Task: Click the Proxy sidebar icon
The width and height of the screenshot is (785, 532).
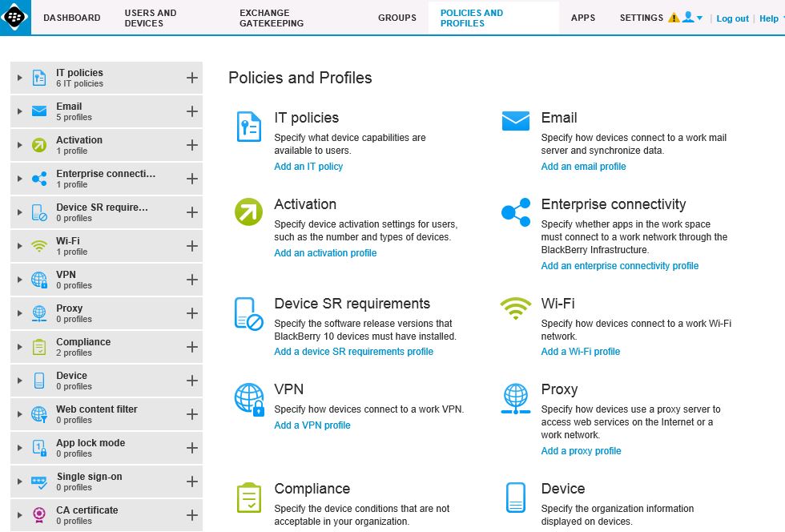Action: point(39,313)
